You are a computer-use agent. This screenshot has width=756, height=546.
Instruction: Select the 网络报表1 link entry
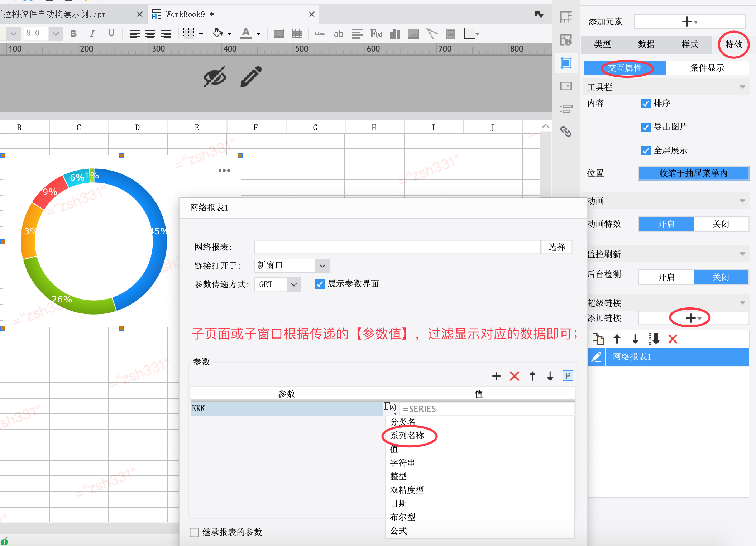click(677, 357)
